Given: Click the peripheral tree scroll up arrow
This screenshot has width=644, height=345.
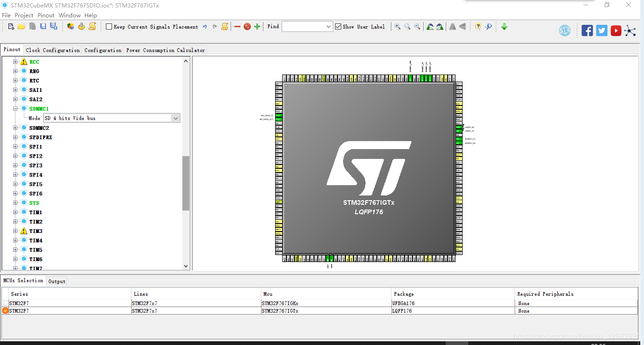Looking at the screenshot, I should coord(186,61).
